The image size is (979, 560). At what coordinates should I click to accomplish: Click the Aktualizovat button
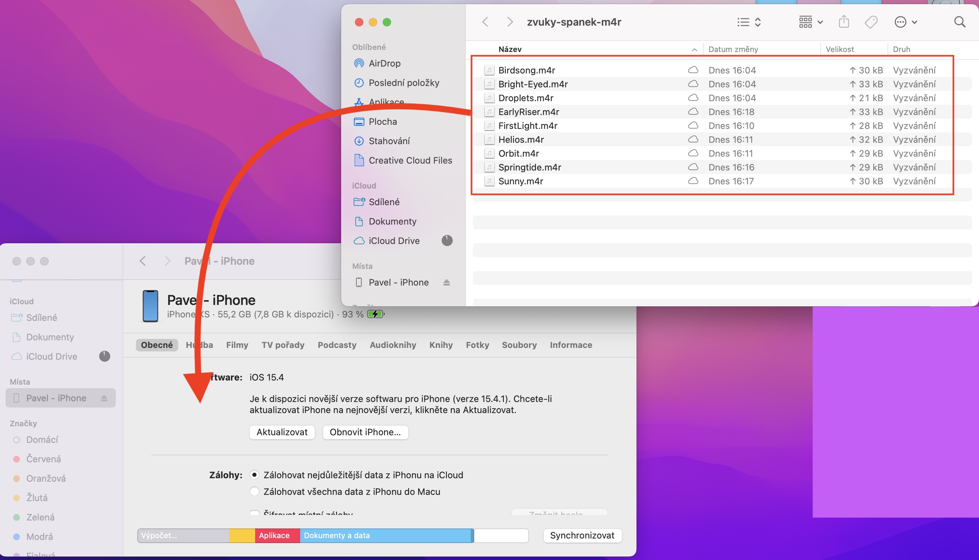tap(282, 432)
